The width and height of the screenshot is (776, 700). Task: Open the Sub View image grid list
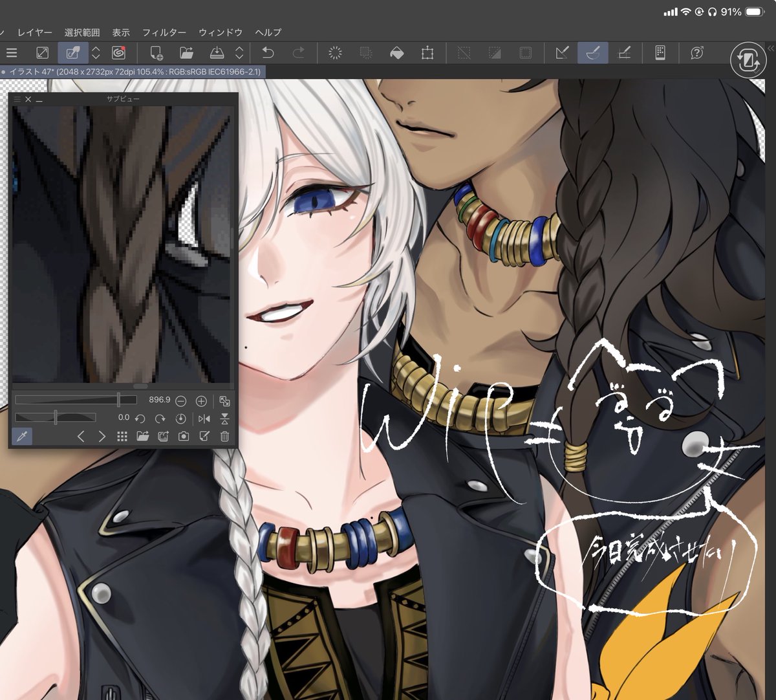(122, 437)
